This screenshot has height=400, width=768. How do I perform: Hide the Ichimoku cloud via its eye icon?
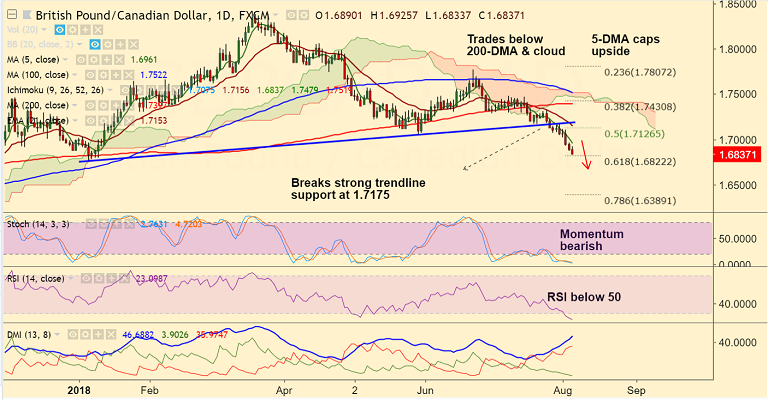(x=125, y=90)
